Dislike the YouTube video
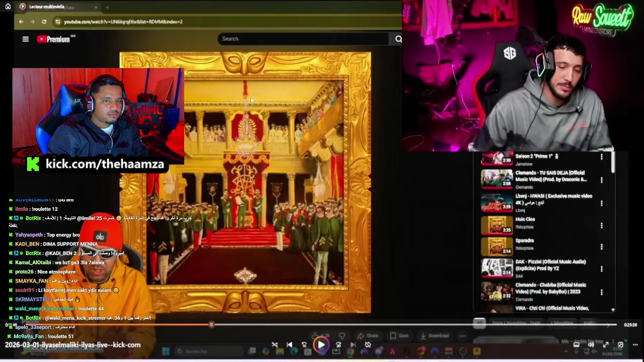This screenshot has width=644, height=362. [x=342, y=336]
